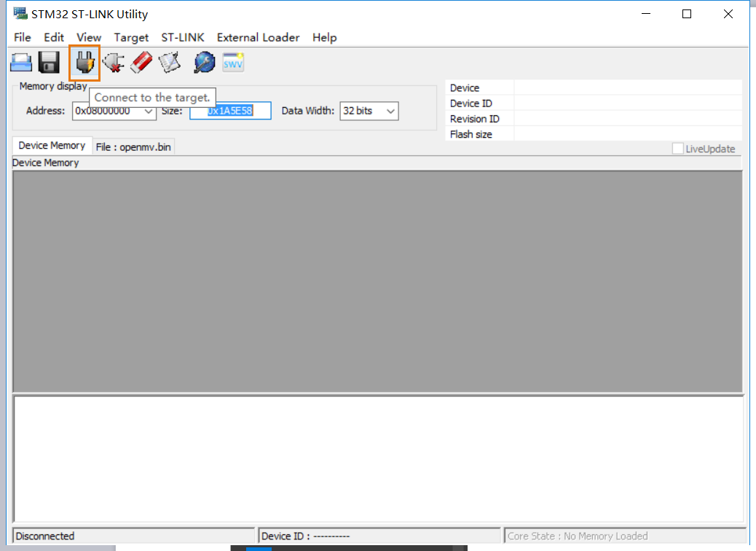Click the Disconnect from target icon

(x=114, y=63)
